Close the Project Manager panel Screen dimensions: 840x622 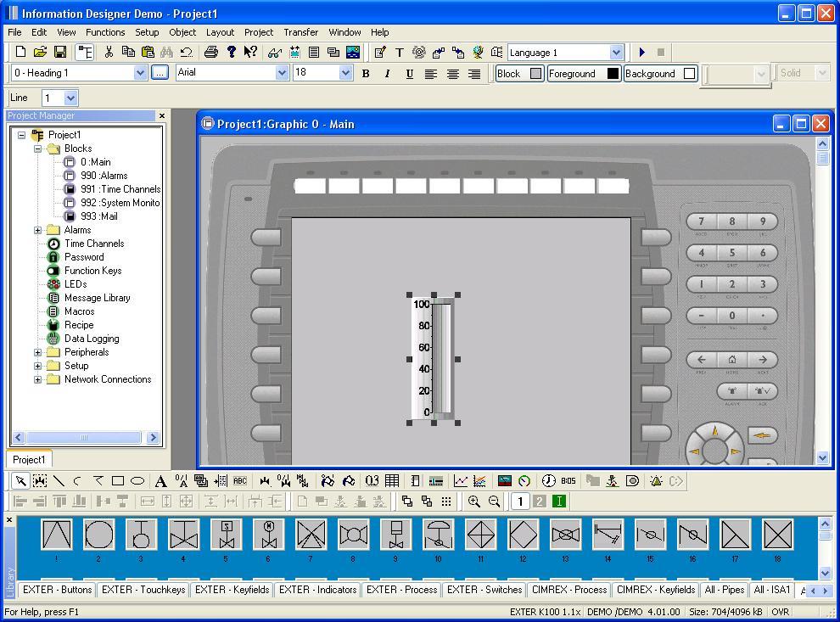coord(162,115)
